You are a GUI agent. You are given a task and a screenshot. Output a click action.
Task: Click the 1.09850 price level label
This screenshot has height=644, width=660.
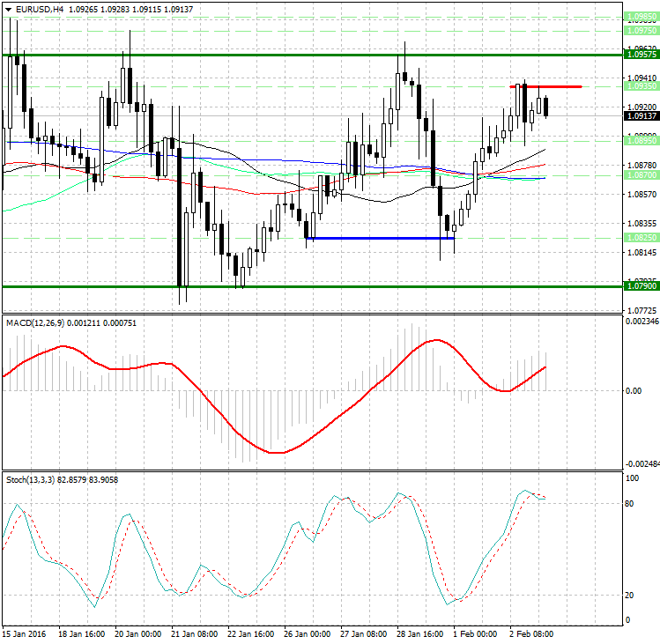coord(640,16)
